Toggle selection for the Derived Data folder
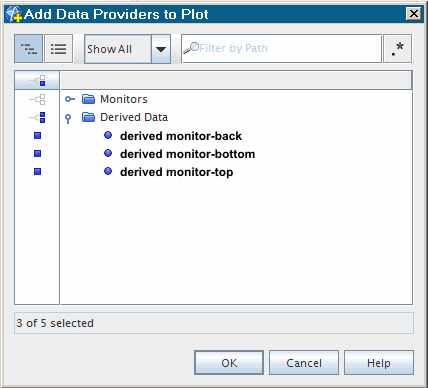 click(x=37, y=117)
